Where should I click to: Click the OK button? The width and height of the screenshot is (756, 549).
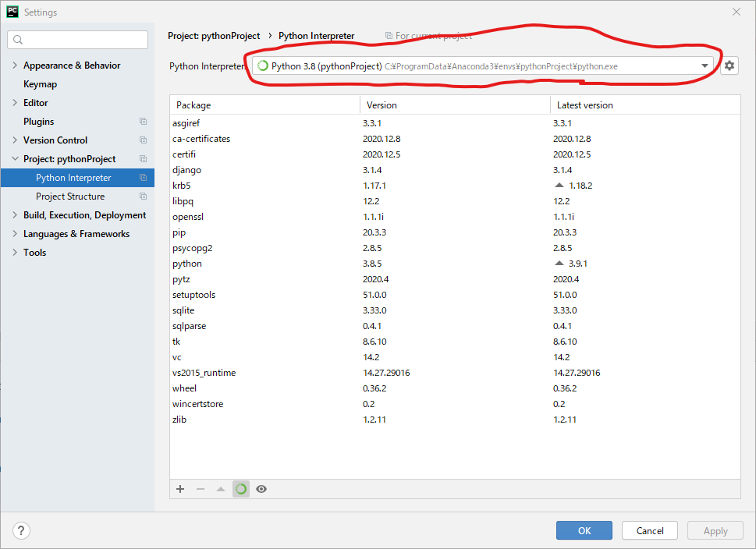click(x=584, y=531)
